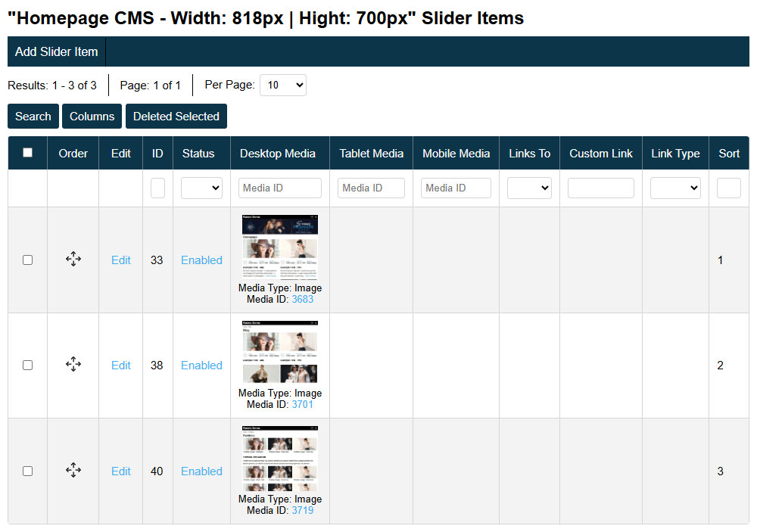Viewport: 757px width, 532px height.
Task: Open the Per Page dropdown
Action: pos(283,85)
